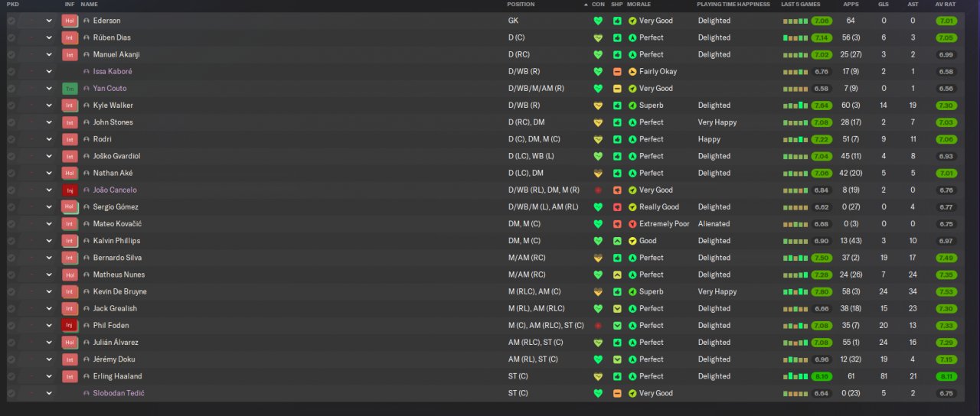980x416 pixels.
Task: Click Kevin De Bruyne's Superb morale icon
Action: tap(632, 292)
